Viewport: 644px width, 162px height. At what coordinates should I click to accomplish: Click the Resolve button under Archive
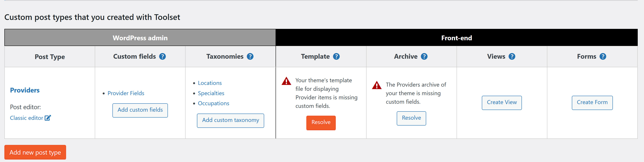coord(411,118)
